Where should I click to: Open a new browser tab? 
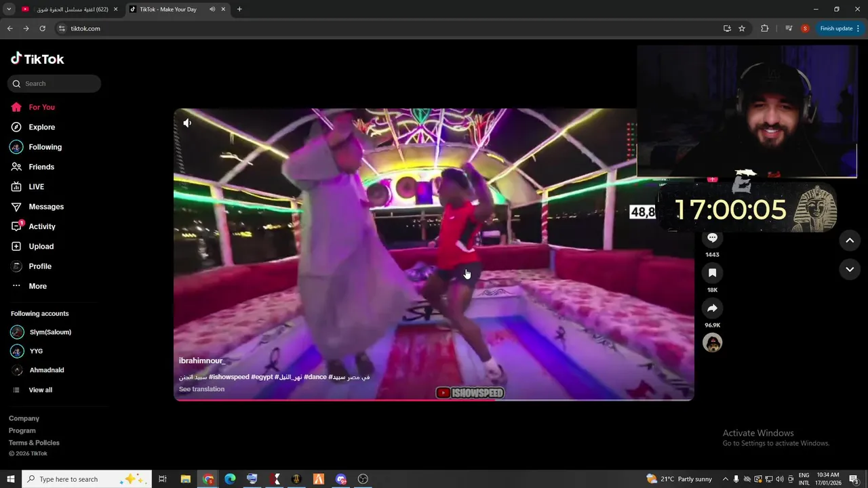[x=239, y=9]
